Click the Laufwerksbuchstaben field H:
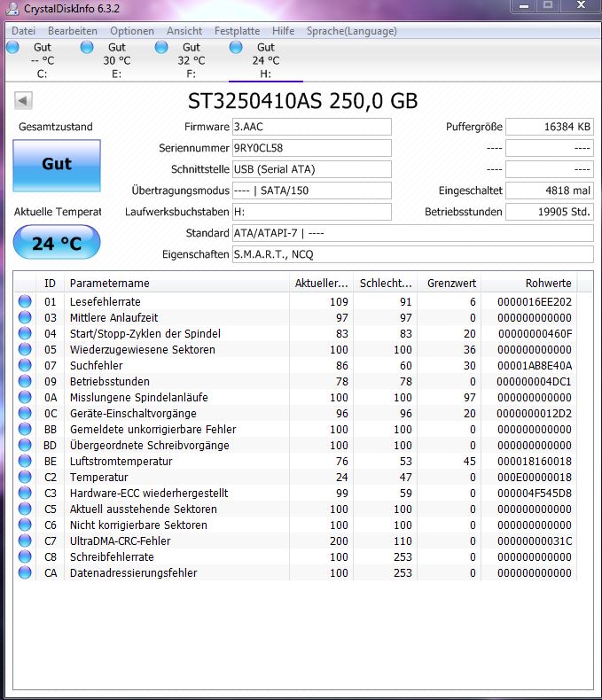This screenshot has width=602, height=700. coord(312,212)
